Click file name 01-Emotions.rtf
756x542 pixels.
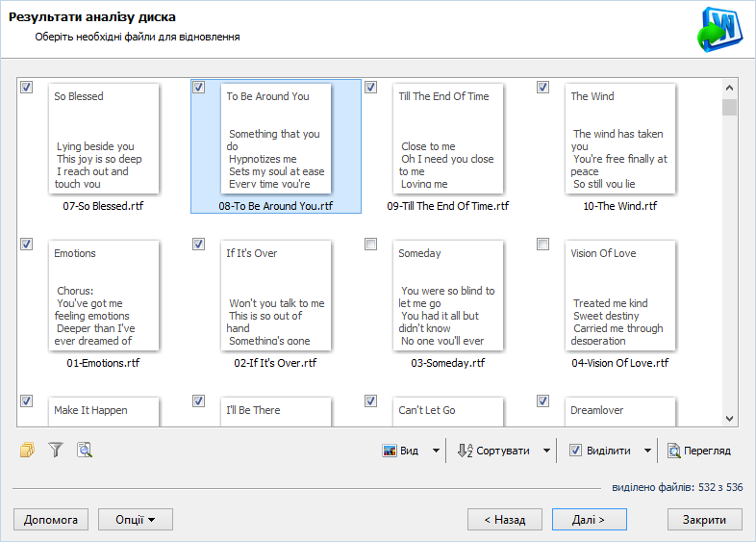(103, 363)
